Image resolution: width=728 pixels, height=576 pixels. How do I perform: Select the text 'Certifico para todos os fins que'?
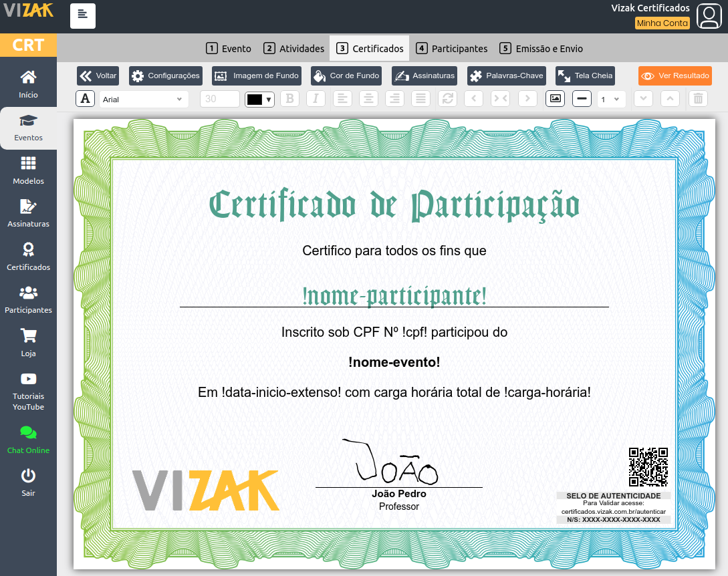(x=394, y=251)
